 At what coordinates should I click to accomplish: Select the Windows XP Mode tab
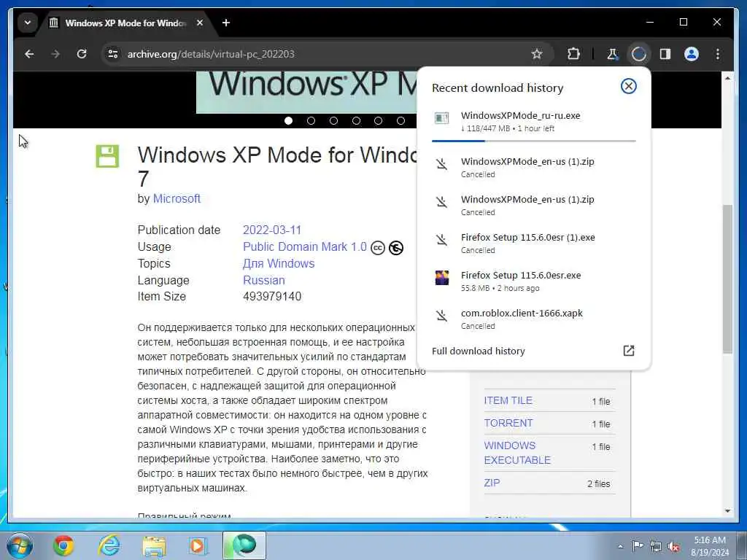pos(125,23)
